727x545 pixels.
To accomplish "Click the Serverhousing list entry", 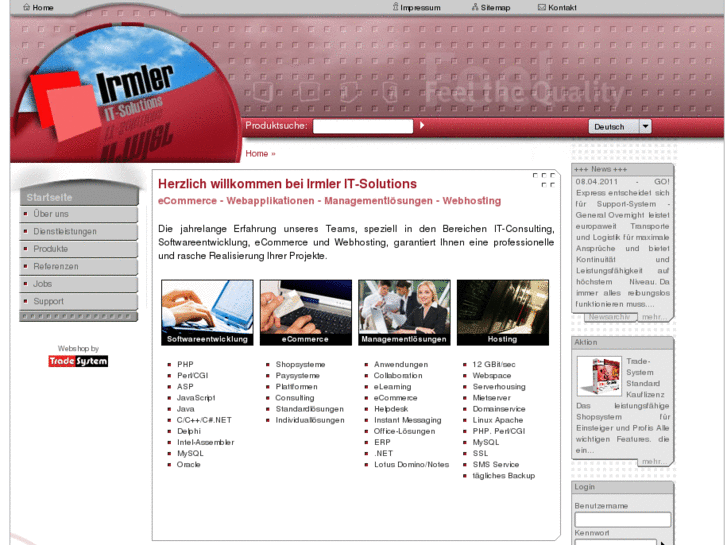I will click(x=499, y=387).
